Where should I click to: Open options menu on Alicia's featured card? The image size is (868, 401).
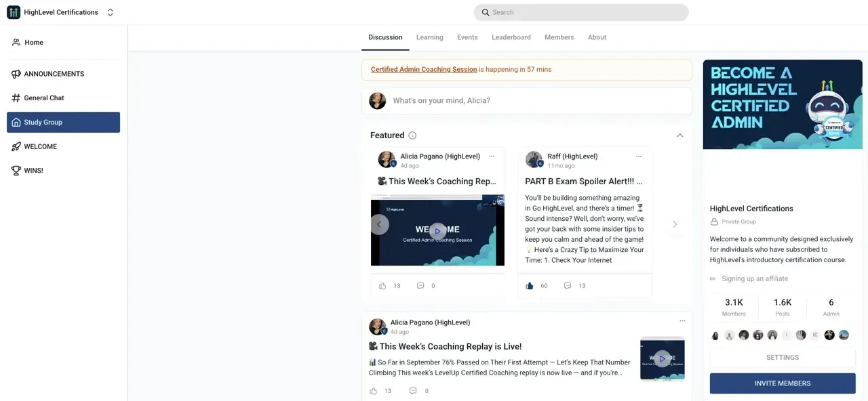coord(492,156)
